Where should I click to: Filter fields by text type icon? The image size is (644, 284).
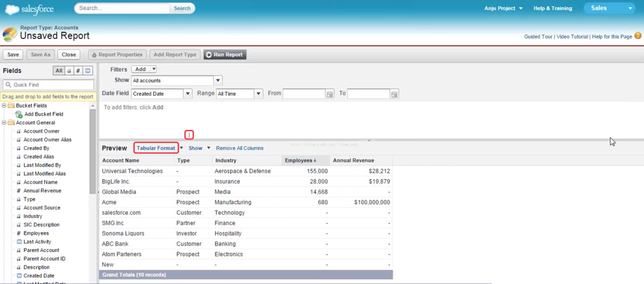pyautogui.click(x=69, y=71)
